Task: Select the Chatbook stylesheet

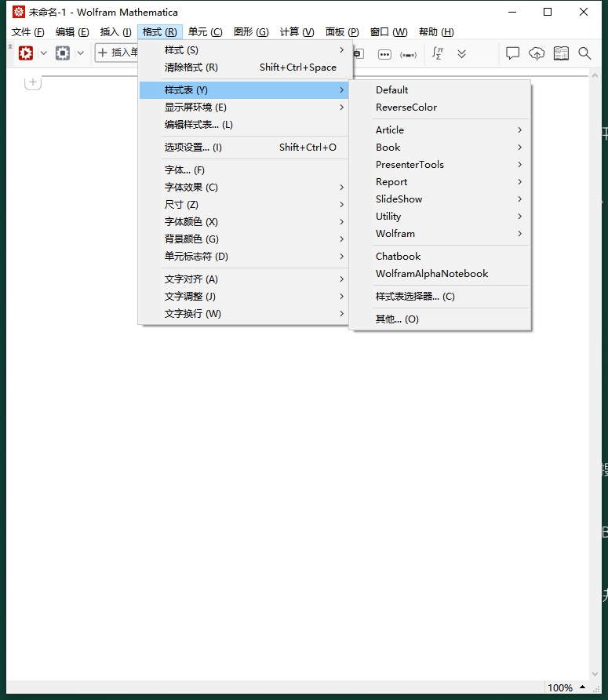Action: pos(440,257)
